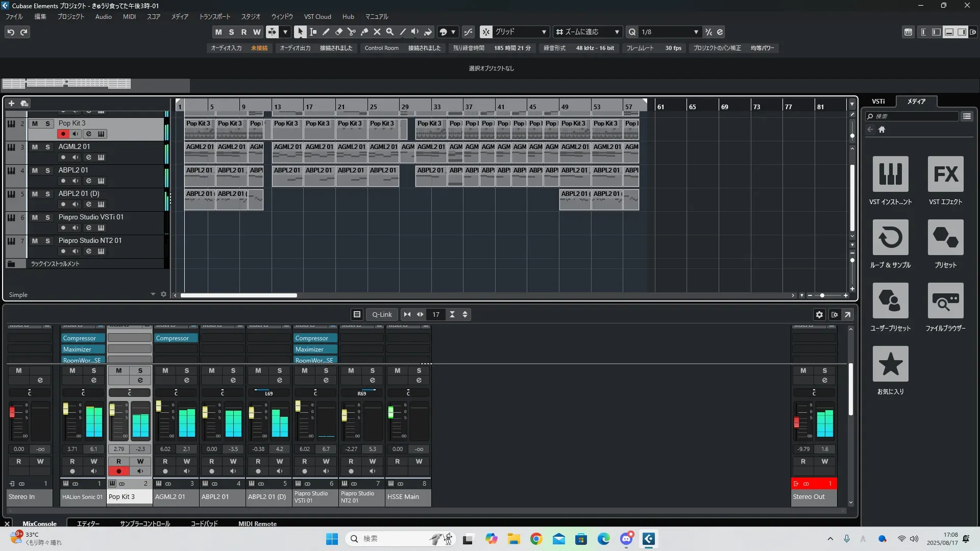Image resolution: width=980 pixels, height=551 pixels.
Task: Open VST Effects FX tile
Action: coord(945,174)
